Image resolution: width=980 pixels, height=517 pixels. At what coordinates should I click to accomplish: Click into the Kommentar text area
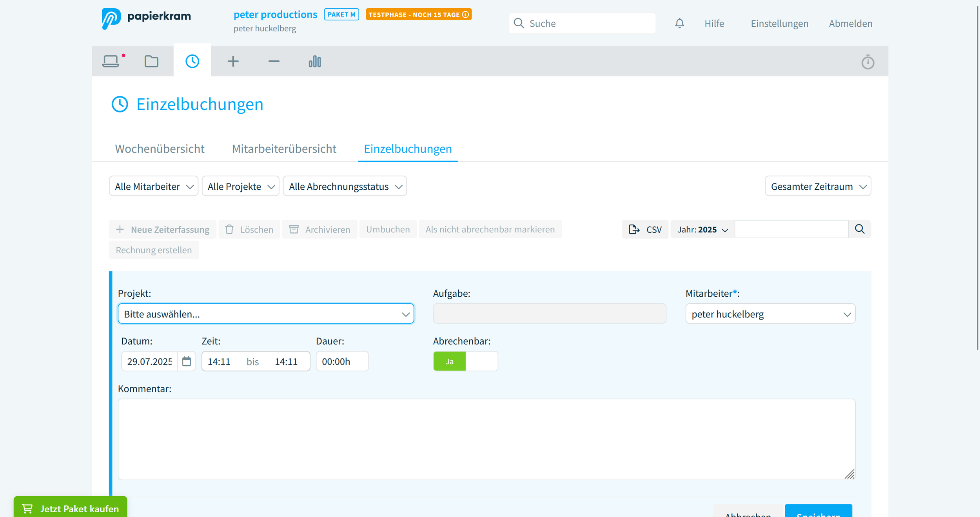486,439
